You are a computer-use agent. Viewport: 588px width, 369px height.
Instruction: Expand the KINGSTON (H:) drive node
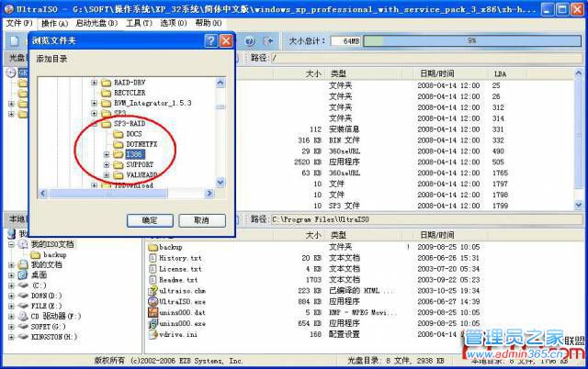coord(11,337)
